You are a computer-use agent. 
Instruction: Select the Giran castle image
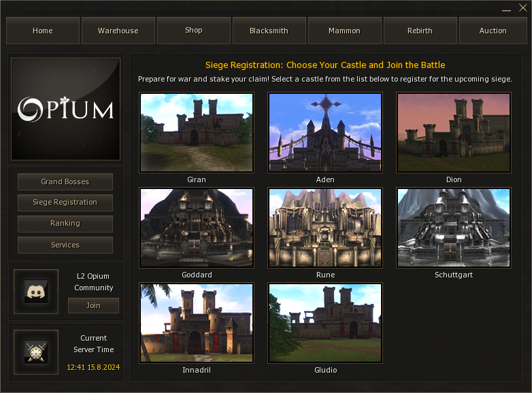click(197, 132)
